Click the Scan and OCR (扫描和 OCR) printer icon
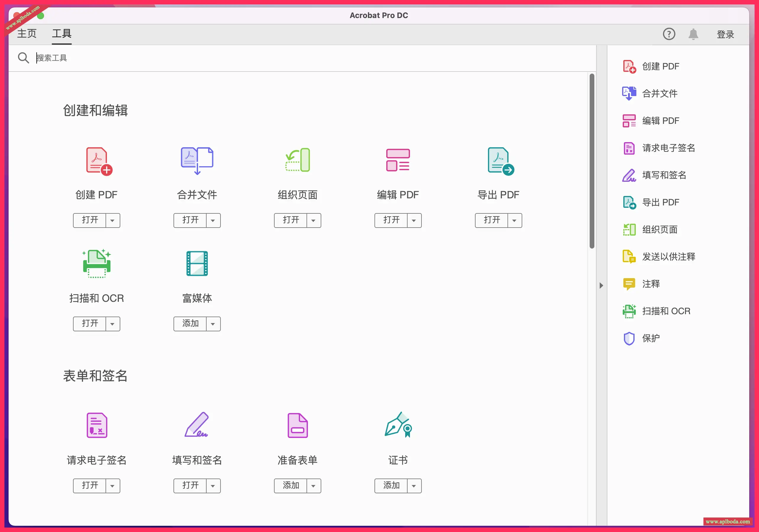This screenshot has height=532, width=759. click(97, 264)
